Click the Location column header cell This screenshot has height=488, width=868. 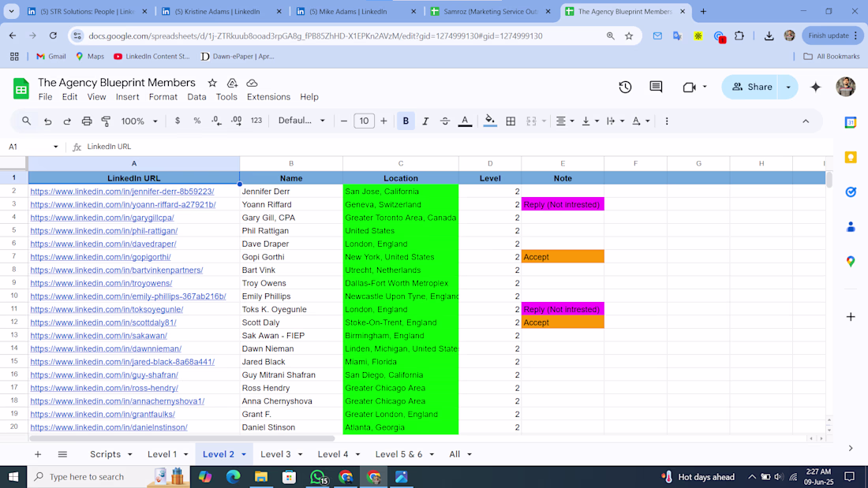pyautogui.click(x=401, y=178)
